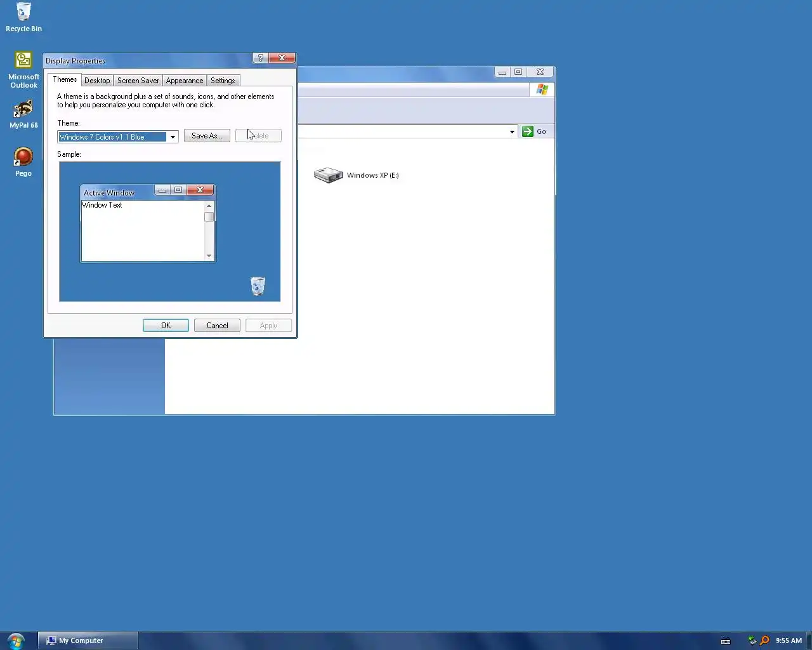812x650 pixels.
Task: Close the My Computer window
Action: tap(540, 72)
